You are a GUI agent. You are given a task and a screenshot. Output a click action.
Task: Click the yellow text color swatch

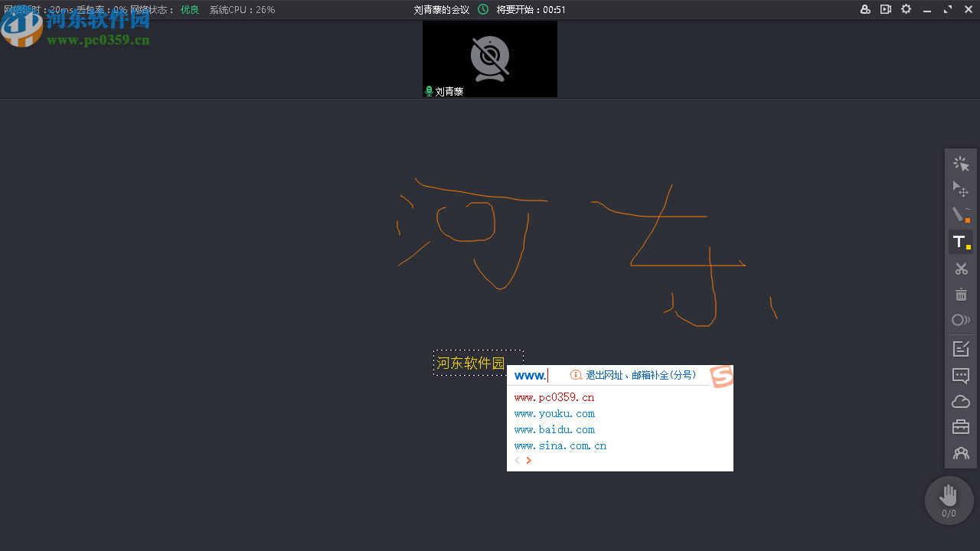(x=967, y=247)
